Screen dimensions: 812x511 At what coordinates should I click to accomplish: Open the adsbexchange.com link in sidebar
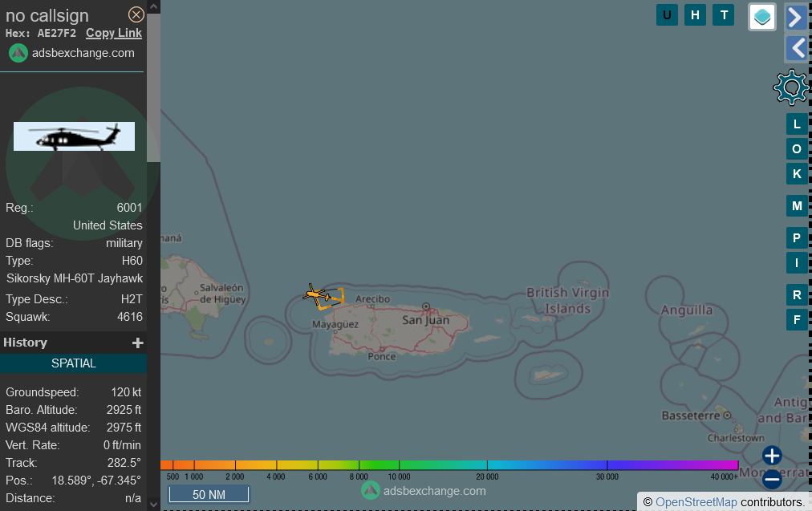click(83, 53)
